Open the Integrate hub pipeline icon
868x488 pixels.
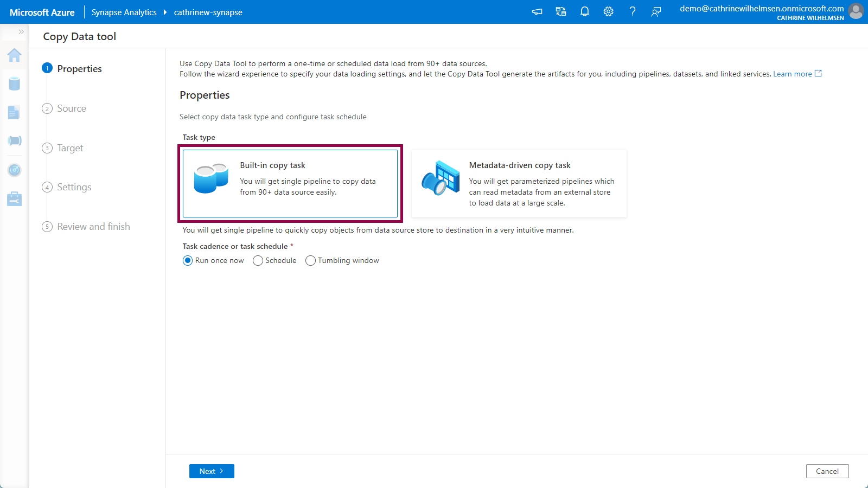[x=15, y=141]
